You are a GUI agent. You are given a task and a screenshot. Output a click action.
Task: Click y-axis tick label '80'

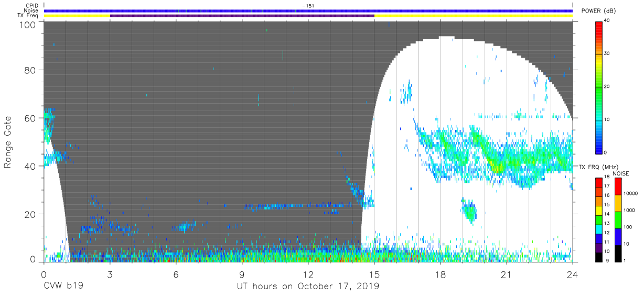(31, 70)
